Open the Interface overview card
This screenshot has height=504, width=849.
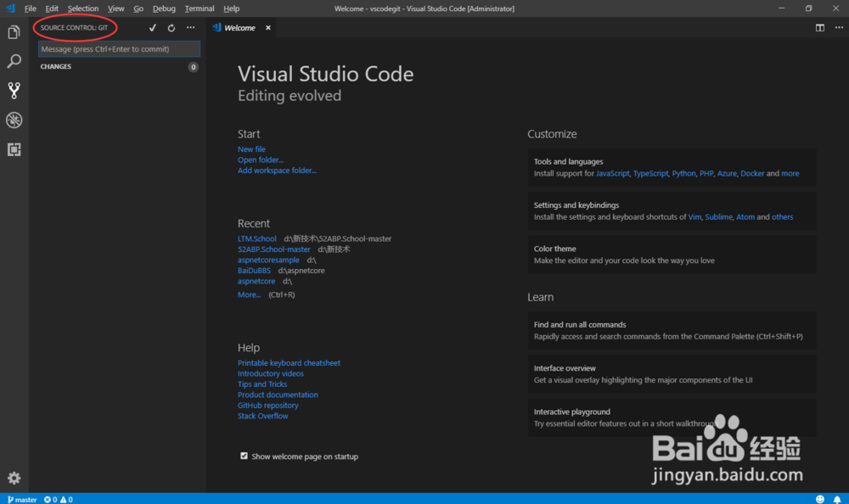pos(672,374)
